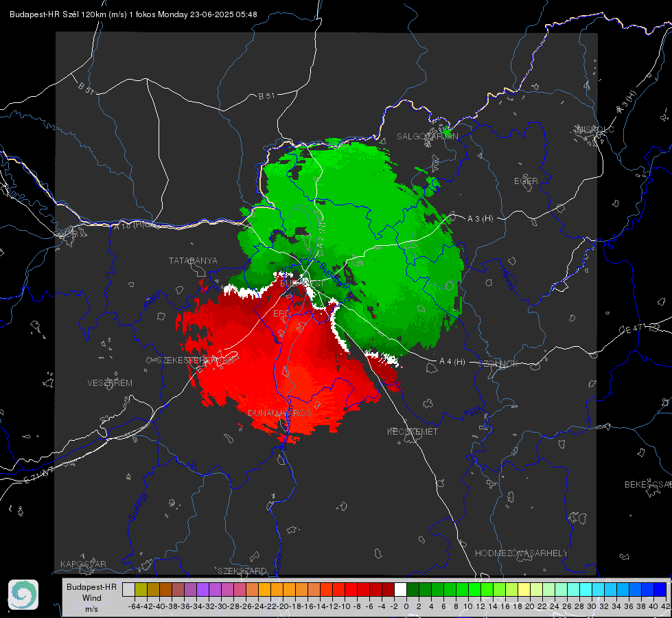Click the TATABÁNYA city label

tap(193, 260)
